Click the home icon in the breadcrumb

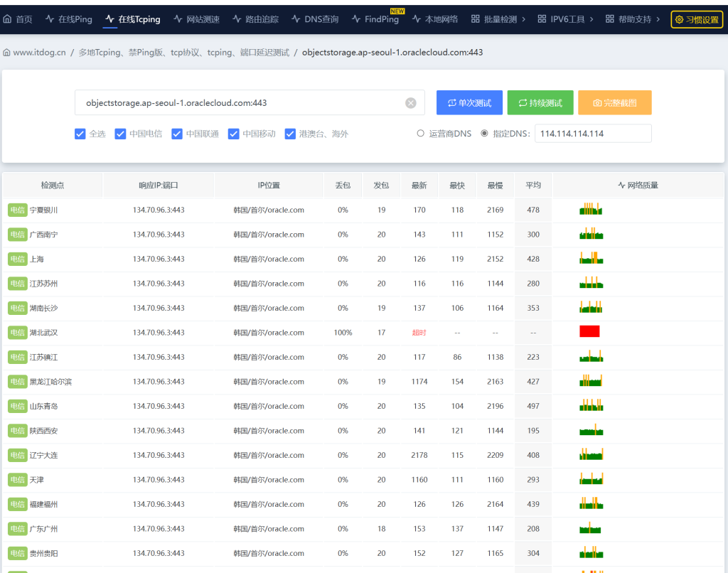tap(7, 52)
